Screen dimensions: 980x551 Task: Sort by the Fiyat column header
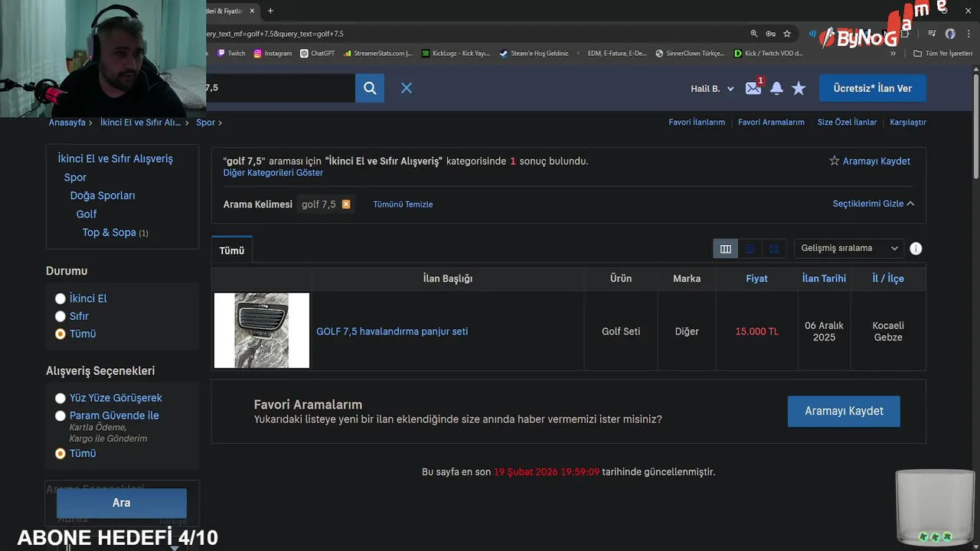click(756, 279)
